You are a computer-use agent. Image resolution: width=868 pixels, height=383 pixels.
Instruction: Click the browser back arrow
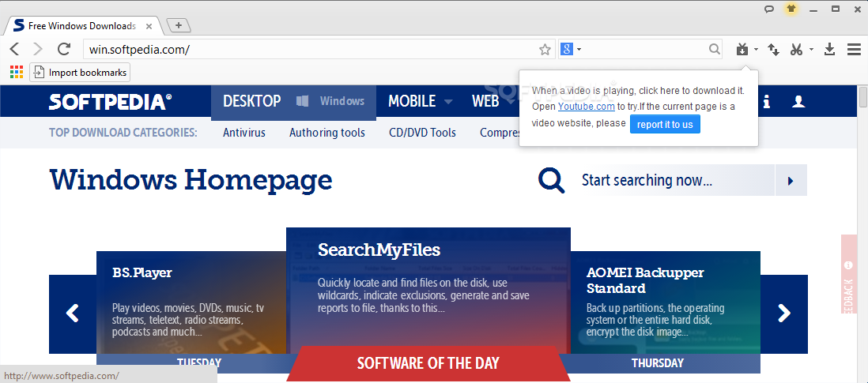15,49
